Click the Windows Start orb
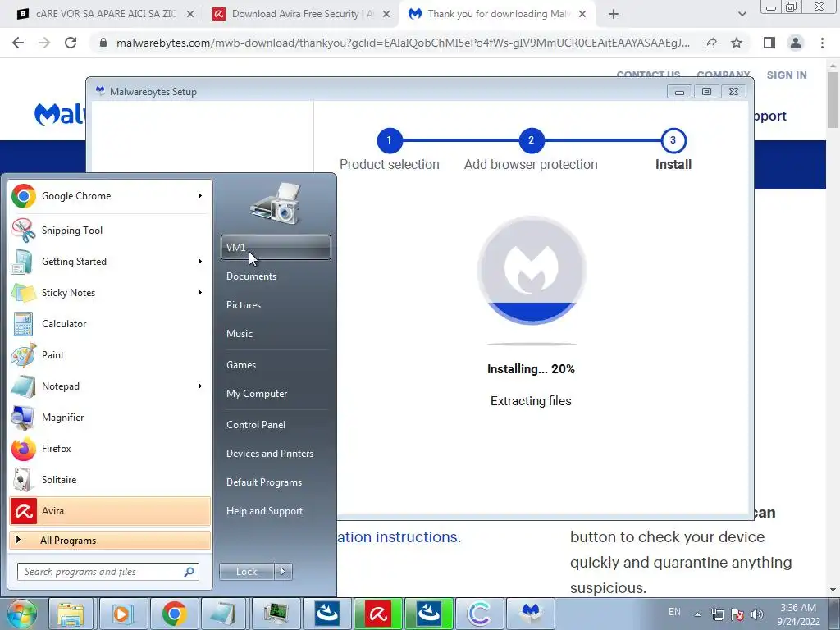This screenshot has width=840, height=630. (21, 614)
